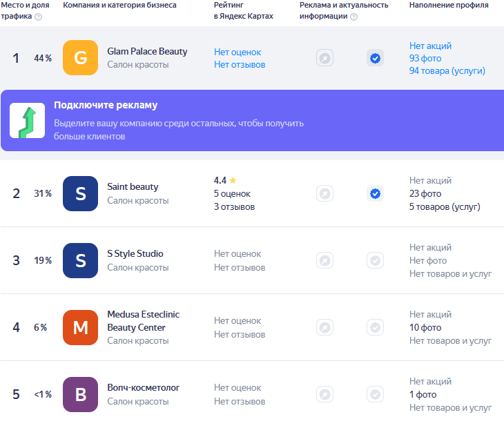Click the 19% traffic share value

point(43,260)
